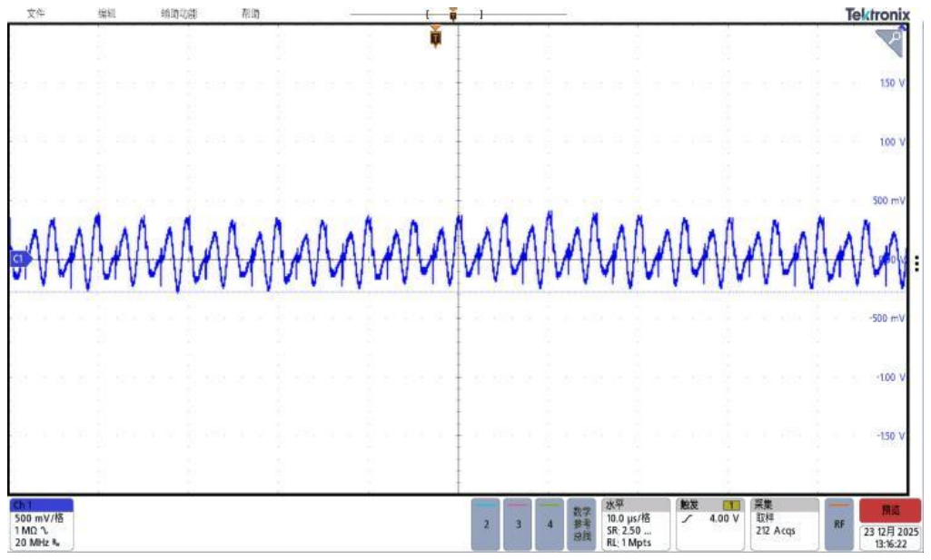Open the Ch 1 vertical settings badge

(41, 525)
